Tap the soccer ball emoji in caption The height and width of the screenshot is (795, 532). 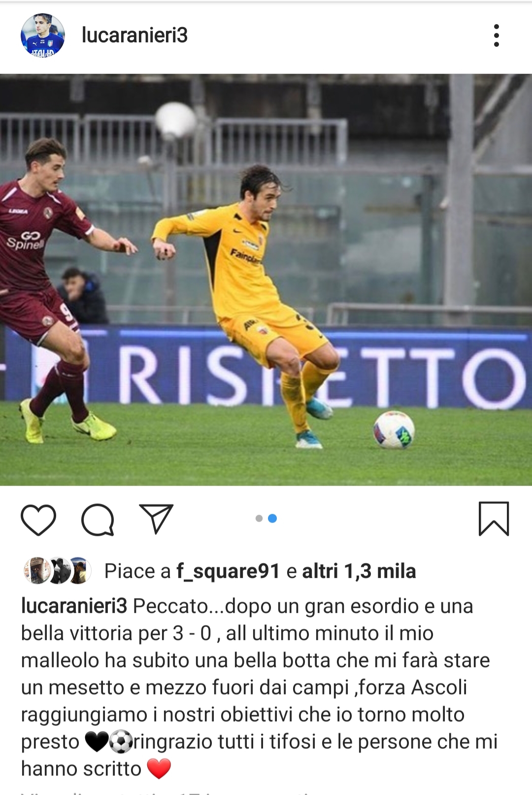pyautogui.click(x=121, y=742)
